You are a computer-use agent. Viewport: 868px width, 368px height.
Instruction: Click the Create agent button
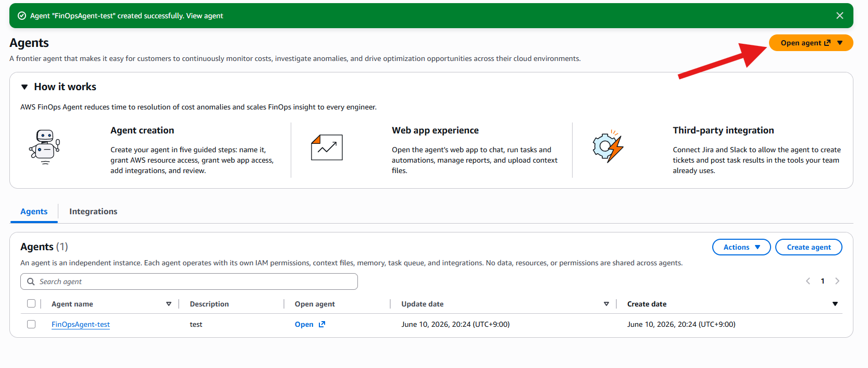tap(809, 247)
